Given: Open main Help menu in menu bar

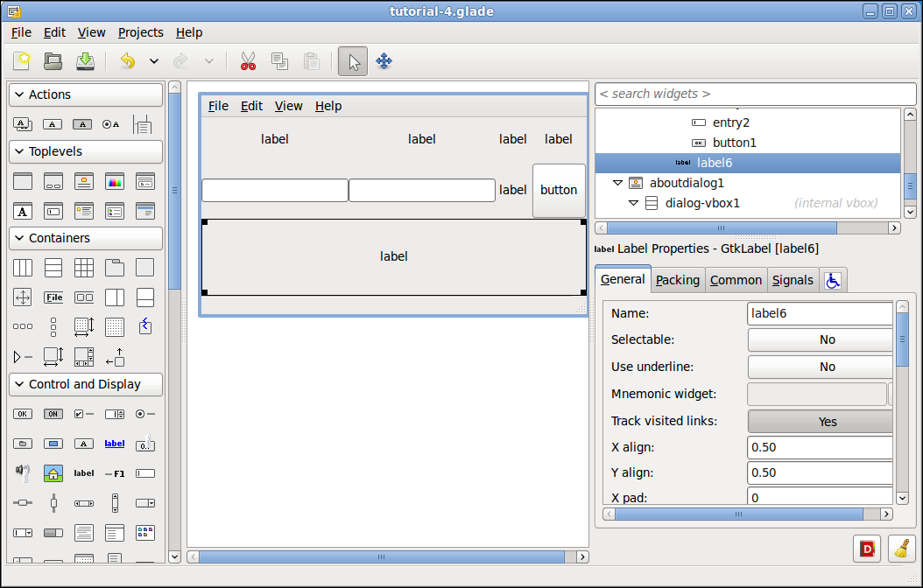Looking at the screenshot, I should click(189, 32).
